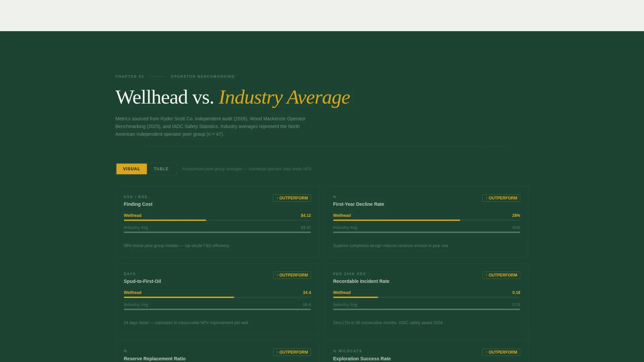Click the 34 d Wellhead value
644x362 pixels.
pyautogui.click(x=307, y=293)
